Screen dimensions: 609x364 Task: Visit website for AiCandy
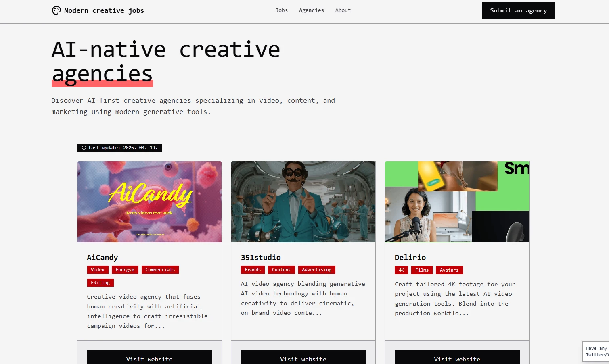[x=149, y=358]
